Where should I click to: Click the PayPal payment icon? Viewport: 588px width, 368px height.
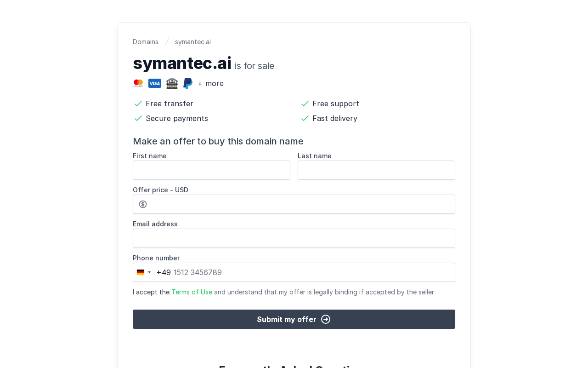tap(188, 83)
